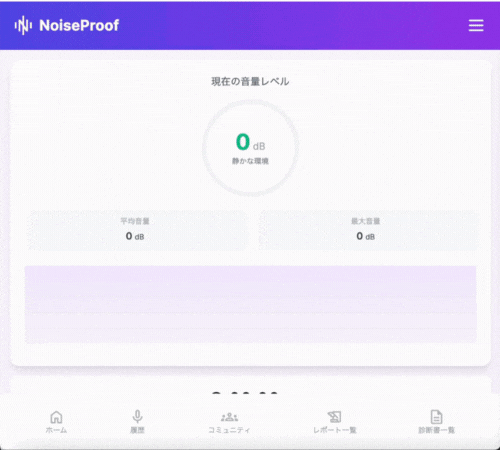Open the コミュニティ tab label

[x=229, y=430]
